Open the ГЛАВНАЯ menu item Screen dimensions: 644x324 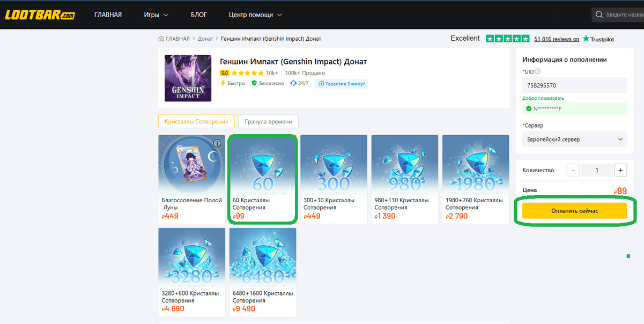[108, 14]
